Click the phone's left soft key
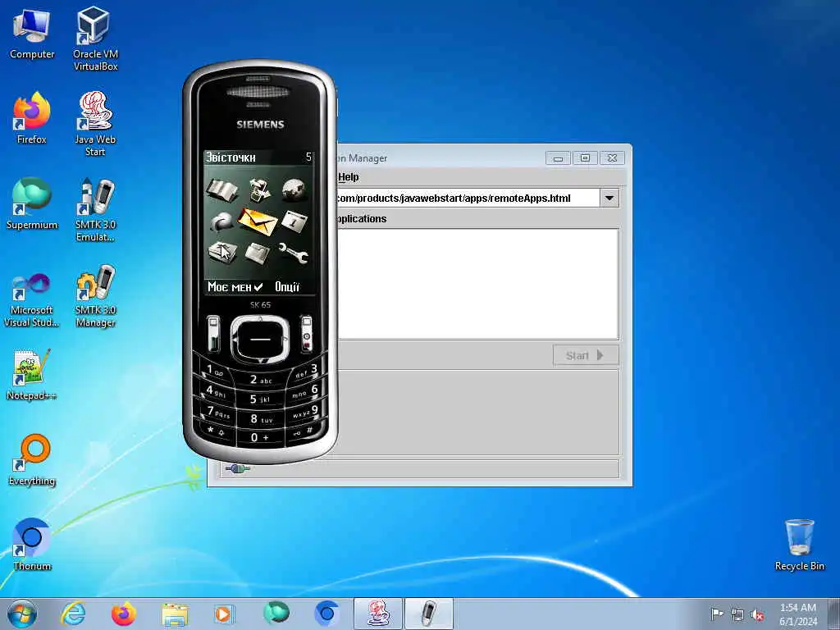The width and height of the screenshot is (840, 630). 213,333
